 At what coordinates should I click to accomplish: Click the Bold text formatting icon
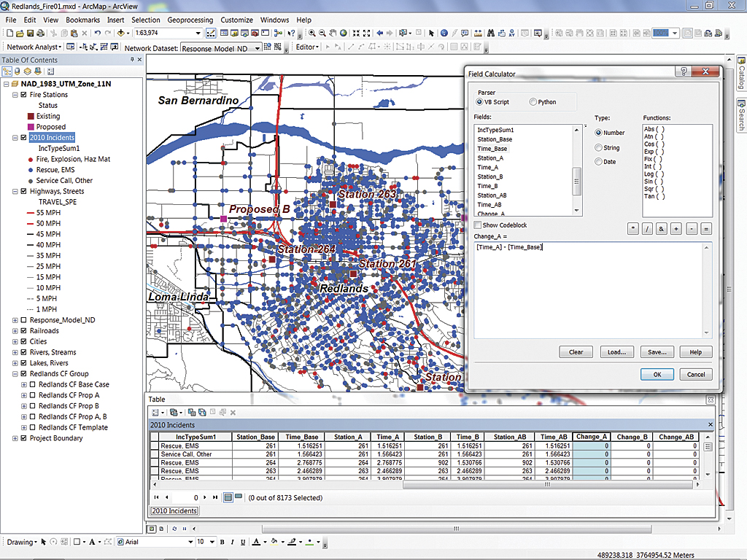221,542
